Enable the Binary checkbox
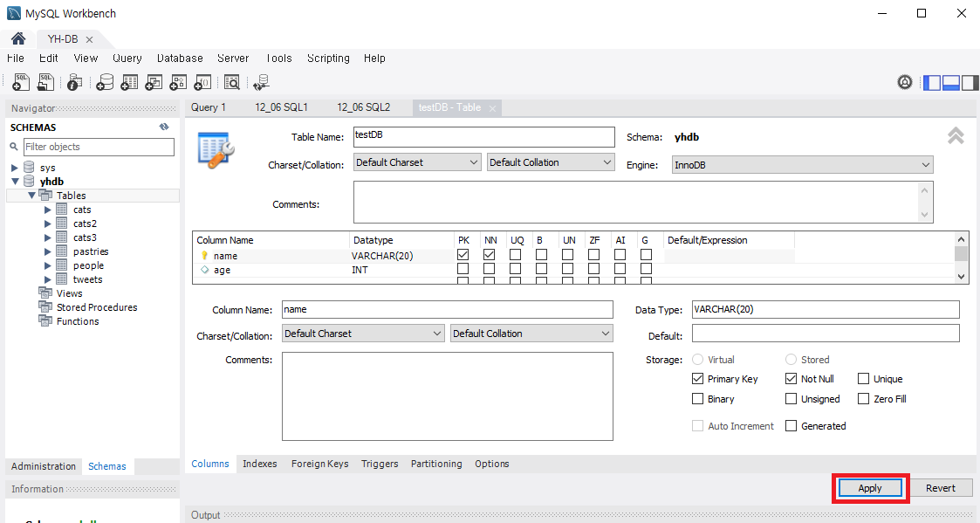Screen dimensions: 980x523 click(698, 398)
